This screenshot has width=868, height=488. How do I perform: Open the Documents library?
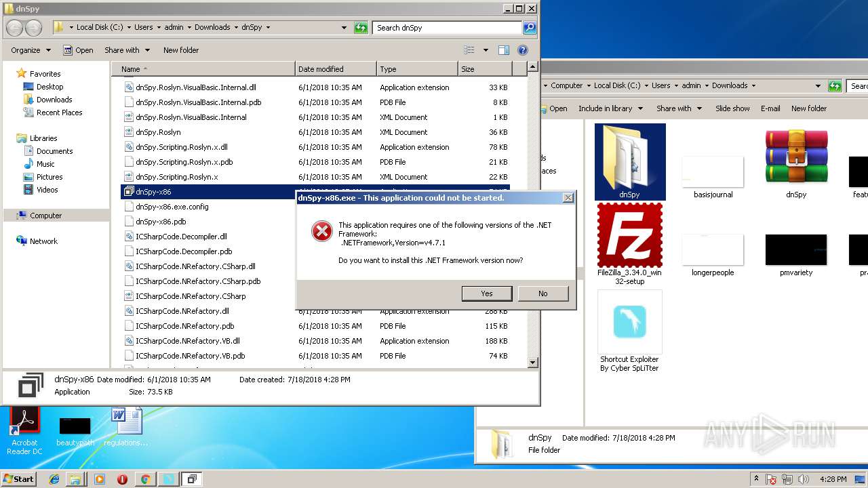54,151
